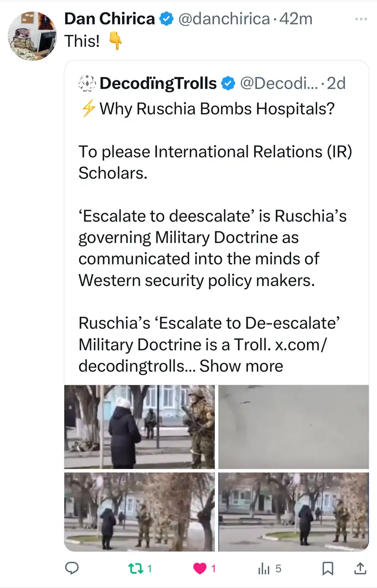Click DecodingTrolls verified badge
Image resolution: width=377 pixels, height=588 pixels.
coord(227,84)
